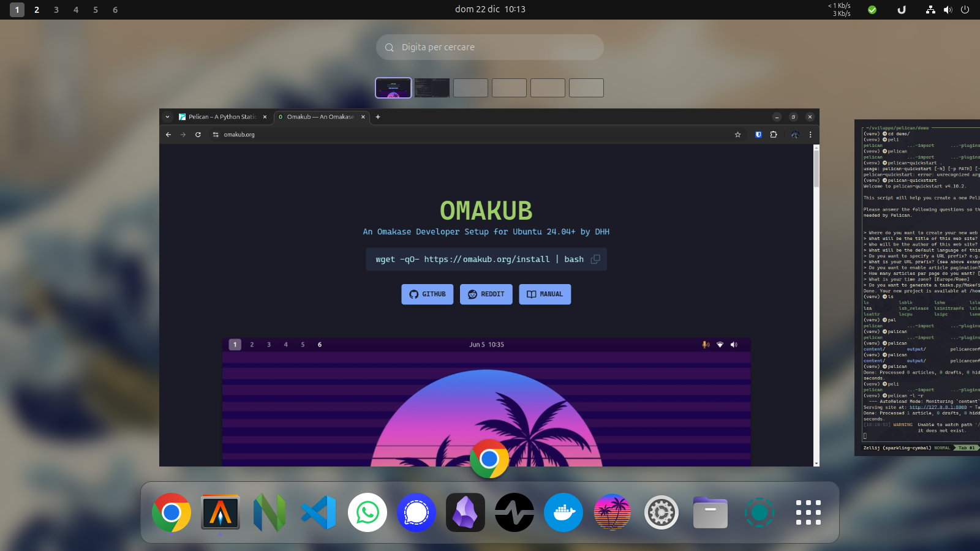Launch Docker Desktop from the dock
Viewport: 980px width, 551px height.
[x=563, y=512]
